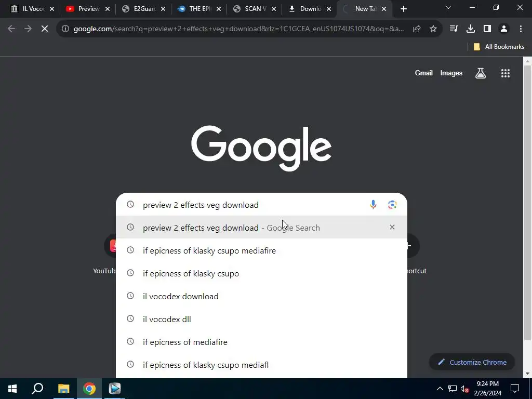Open media controls icon
The height and width of the screenshot is (399, 532).
tap(454, 29)
